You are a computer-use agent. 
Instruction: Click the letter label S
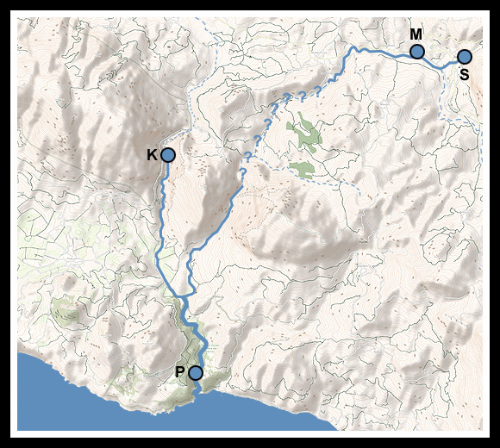tap(465, 75)
